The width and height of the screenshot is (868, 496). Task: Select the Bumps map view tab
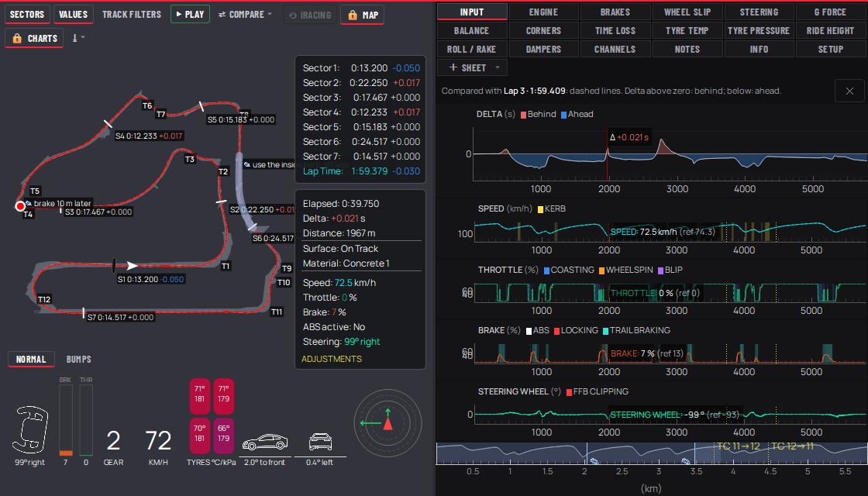(x=78, y=360)
